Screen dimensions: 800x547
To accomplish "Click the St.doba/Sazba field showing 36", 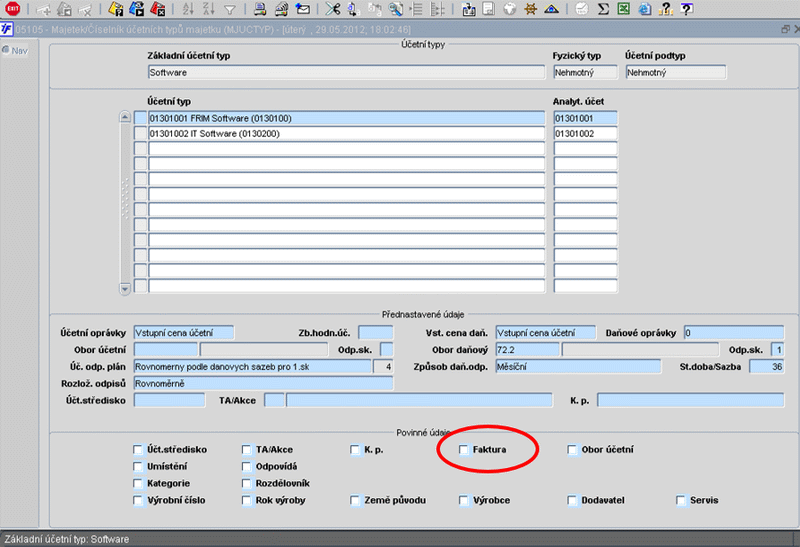I will click(x=766, y=366).
